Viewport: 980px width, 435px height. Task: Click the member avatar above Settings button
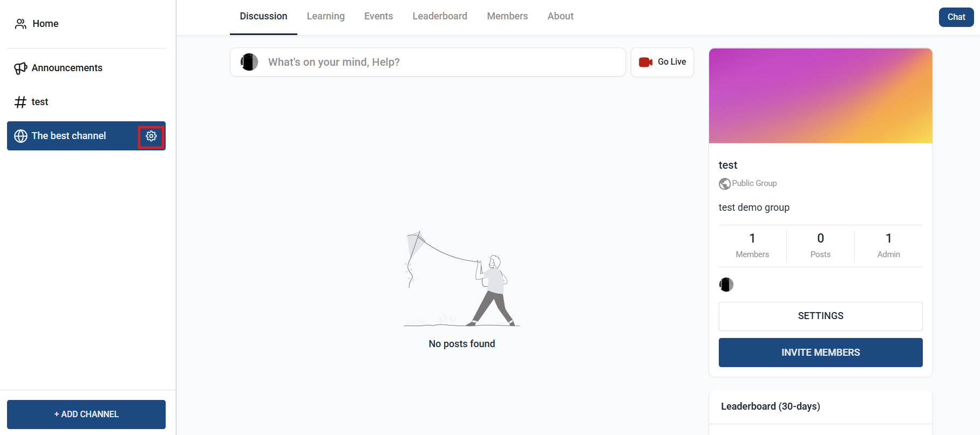pos(726,285)
